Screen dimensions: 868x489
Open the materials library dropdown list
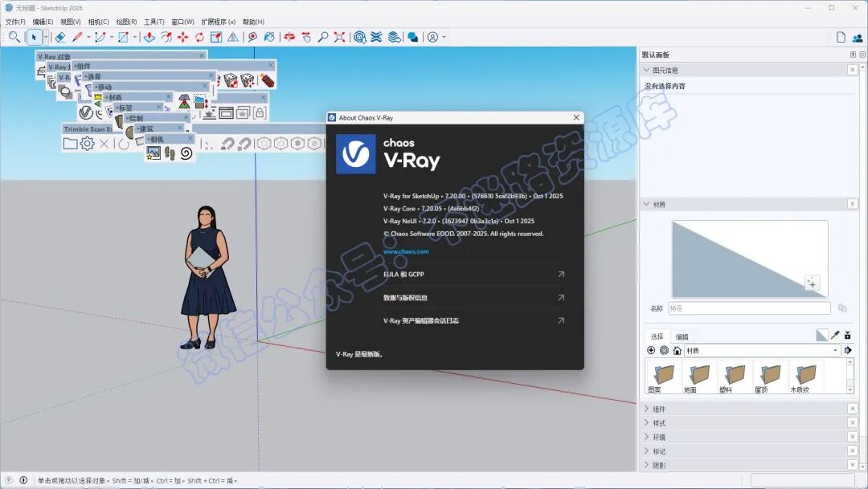762,350
